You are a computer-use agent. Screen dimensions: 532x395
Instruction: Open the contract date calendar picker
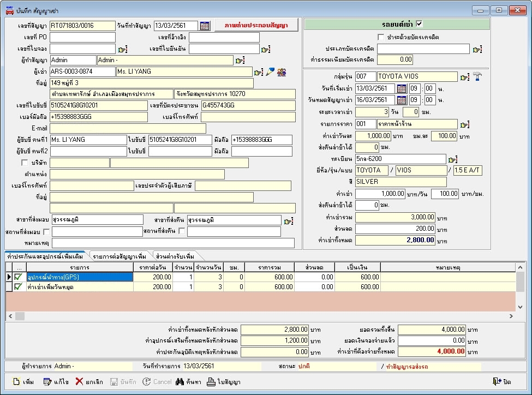coord(205,26)
